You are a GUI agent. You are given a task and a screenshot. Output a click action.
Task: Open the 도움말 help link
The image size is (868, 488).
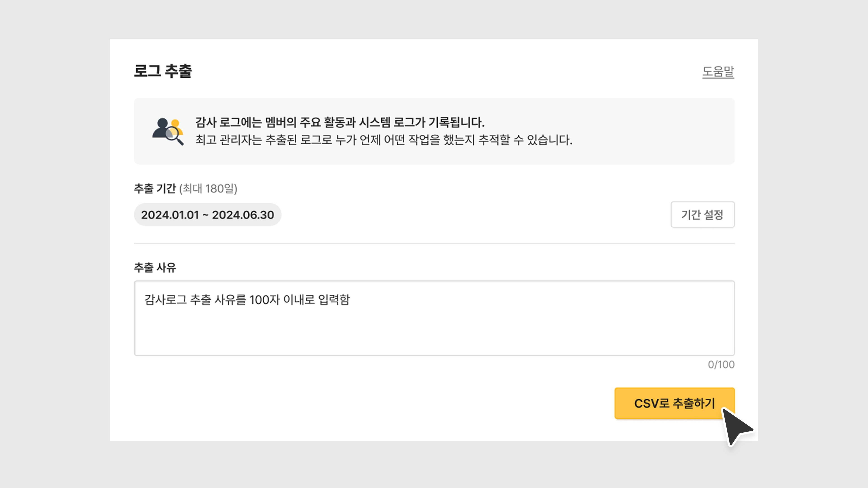(x=718, y=71)
